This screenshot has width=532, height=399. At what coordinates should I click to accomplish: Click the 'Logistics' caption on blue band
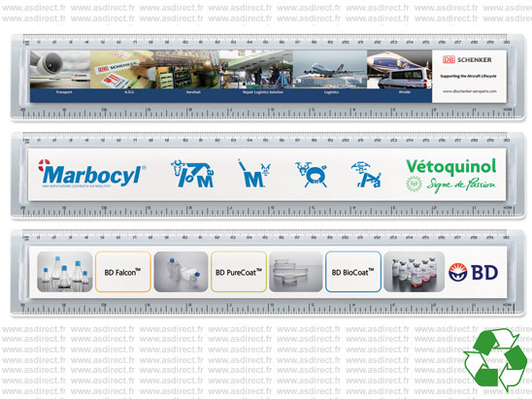331,92
